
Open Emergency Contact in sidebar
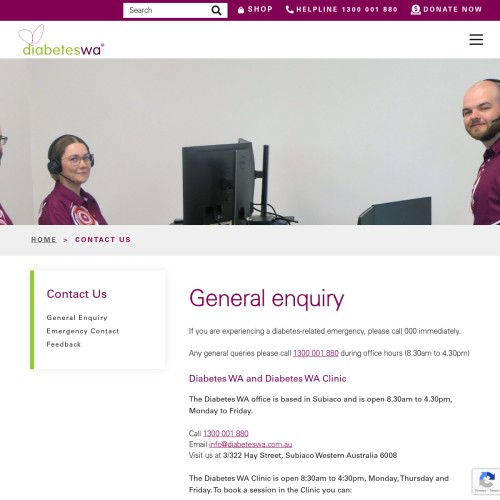coord(83,331)
